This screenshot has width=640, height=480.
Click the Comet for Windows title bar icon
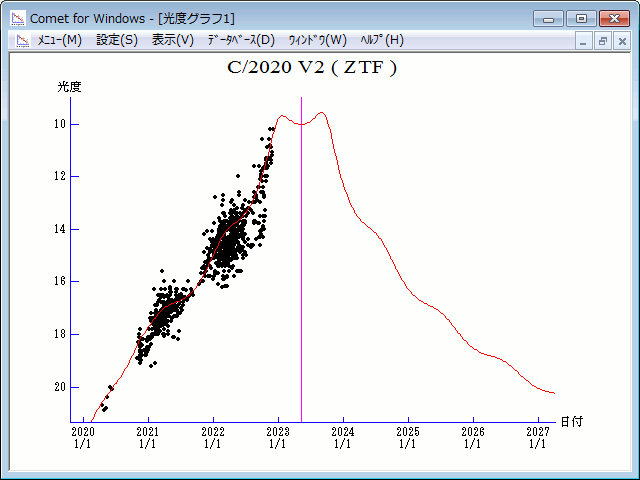pos(17,17)
